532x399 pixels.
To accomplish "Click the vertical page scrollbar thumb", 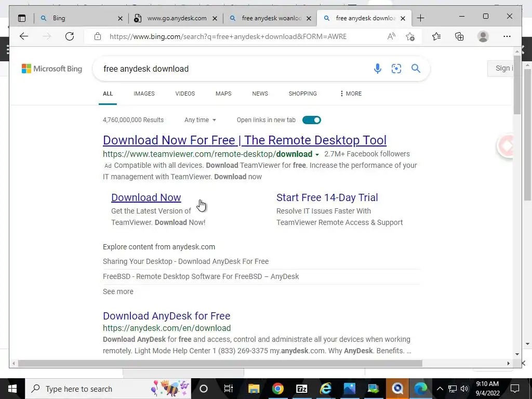I will [517, 85].
